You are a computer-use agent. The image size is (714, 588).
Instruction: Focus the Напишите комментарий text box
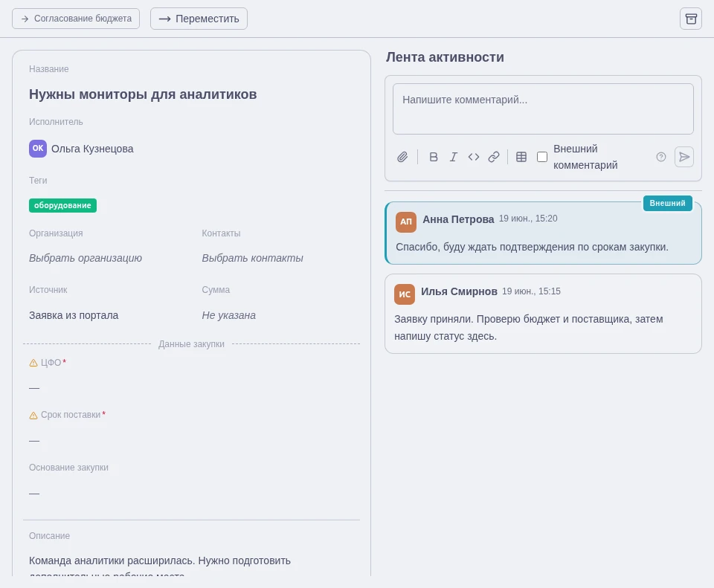[543, 109]
